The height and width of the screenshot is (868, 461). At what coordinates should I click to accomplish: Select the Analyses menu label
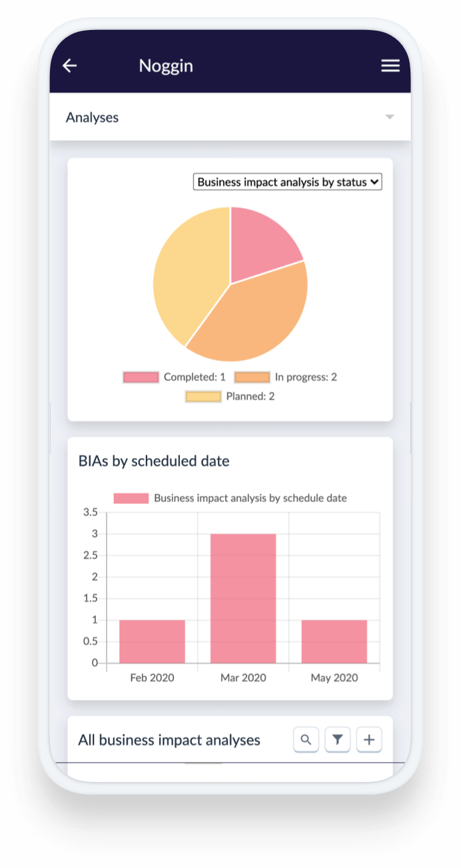[x=92, y=118]
